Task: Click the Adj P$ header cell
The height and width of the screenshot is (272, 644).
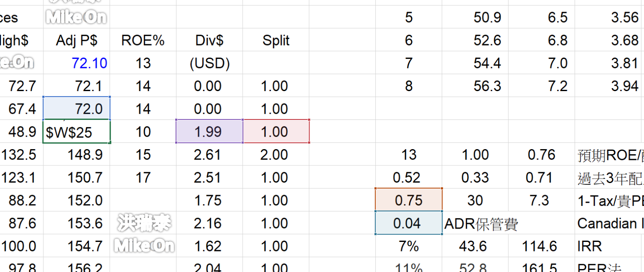Action: pyautogui.click(x=76, y=40)
